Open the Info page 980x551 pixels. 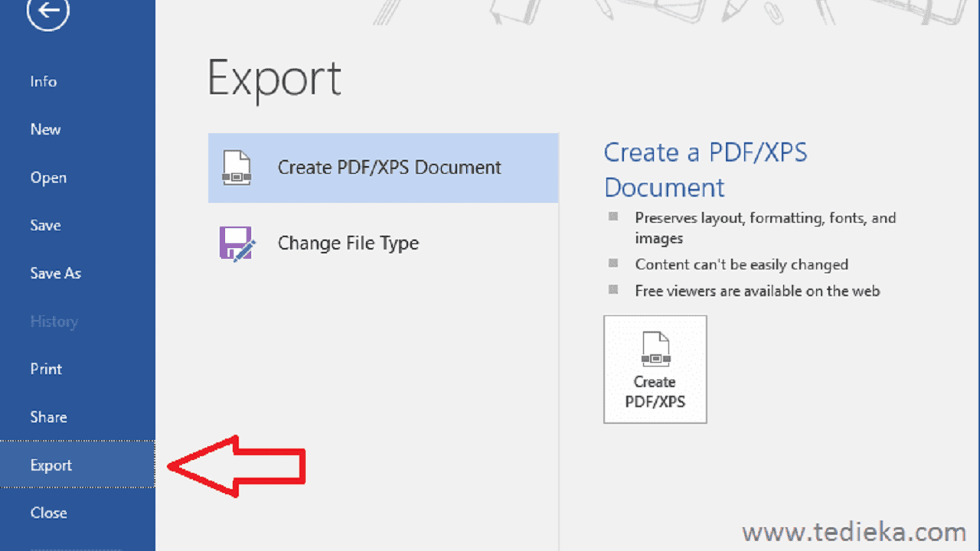tap(43, 81)
